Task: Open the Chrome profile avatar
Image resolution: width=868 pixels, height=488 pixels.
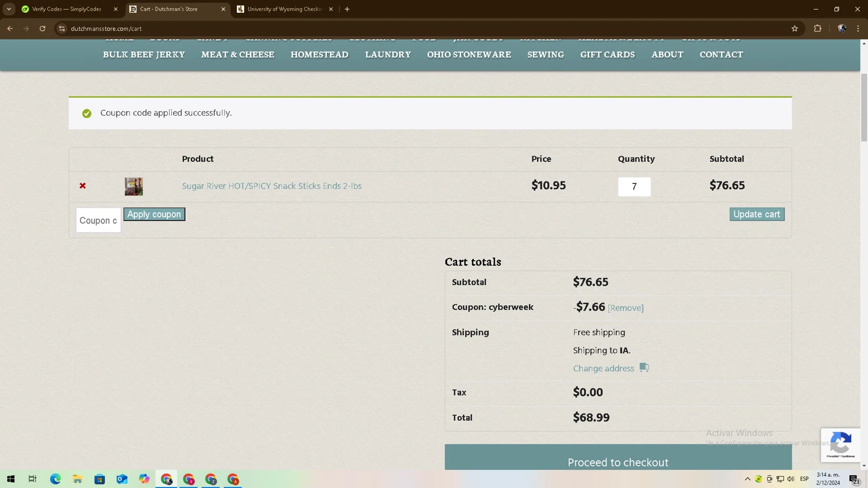Action: click(842, 28)
